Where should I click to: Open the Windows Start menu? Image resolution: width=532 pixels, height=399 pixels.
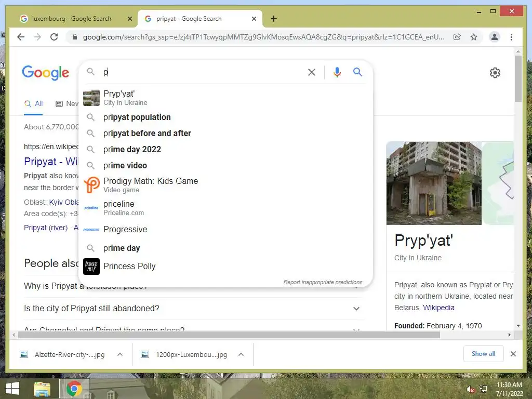(x=13, y=389)
